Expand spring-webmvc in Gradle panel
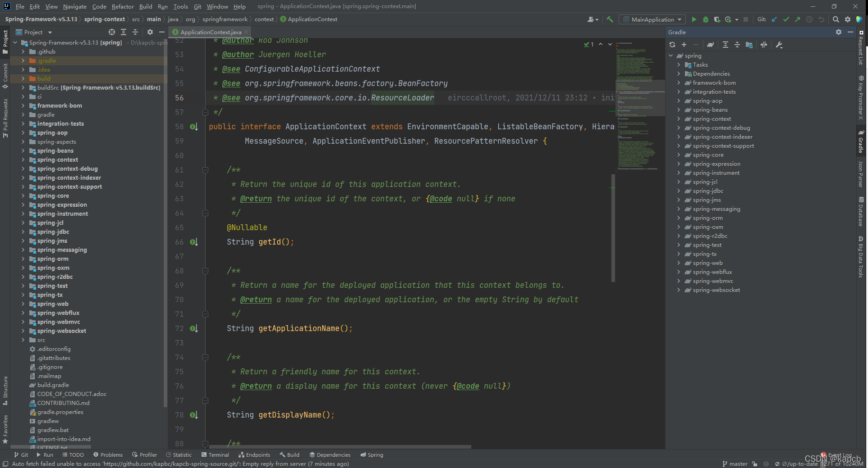The image size is (868, 468). [679, 281]
